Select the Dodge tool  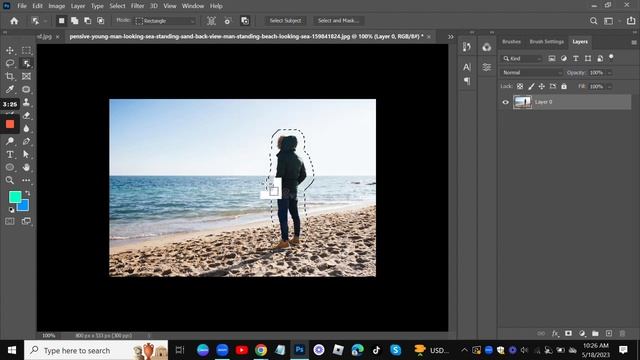[10, 141]
